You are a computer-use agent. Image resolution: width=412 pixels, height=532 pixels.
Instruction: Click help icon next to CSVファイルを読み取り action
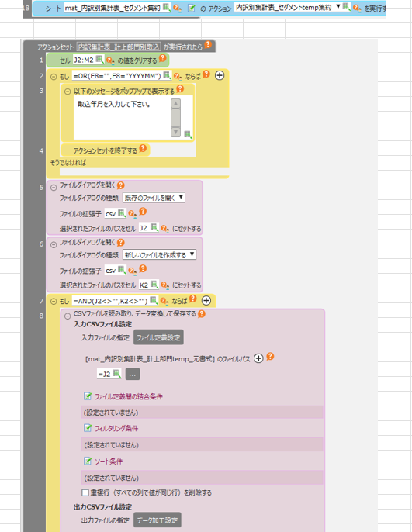click(x=202, y=314)
